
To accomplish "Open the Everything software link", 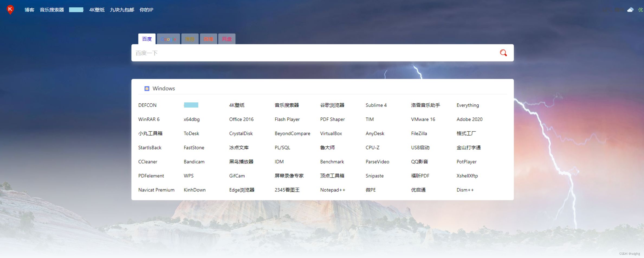I will point(468,105).
